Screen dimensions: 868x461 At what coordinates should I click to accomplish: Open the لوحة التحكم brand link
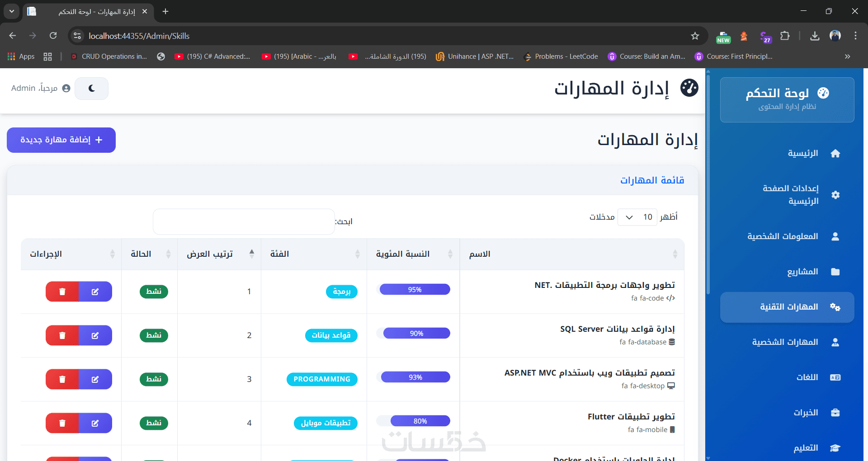click(787, 100)
